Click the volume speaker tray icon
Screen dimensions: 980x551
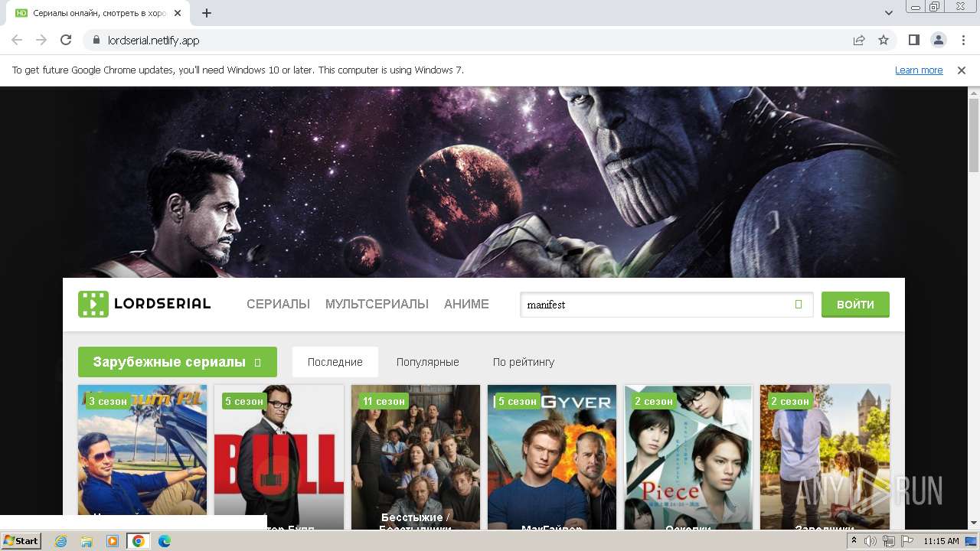click(x=871, y=541)
